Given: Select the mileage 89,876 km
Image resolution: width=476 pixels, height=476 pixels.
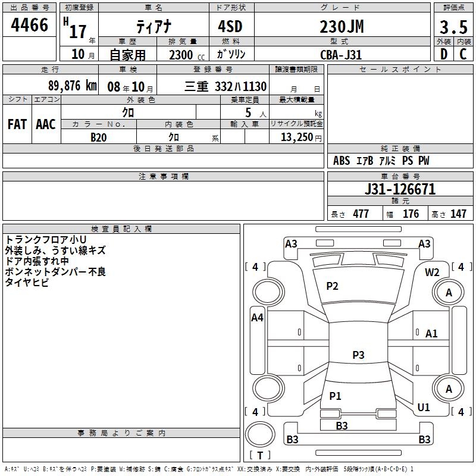Looking at the screenshot, I should 73,86.
